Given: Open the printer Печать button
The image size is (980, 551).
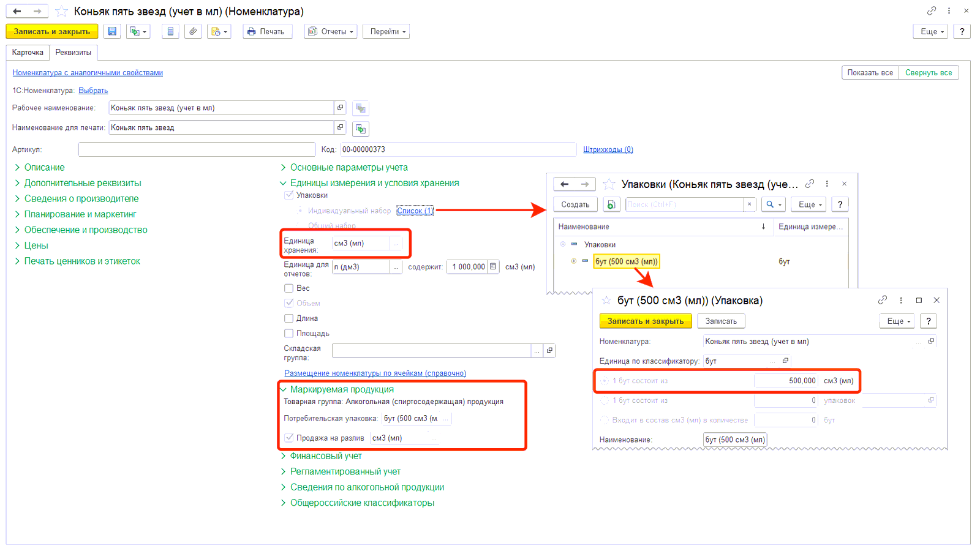Looking at the screenshot, I should point(267,31).
